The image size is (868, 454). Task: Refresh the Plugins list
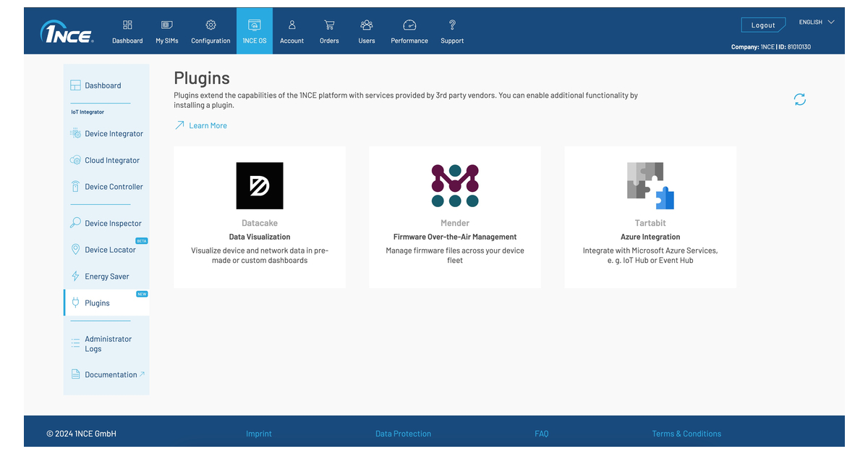pyautogui.click(x=799, y=99)
